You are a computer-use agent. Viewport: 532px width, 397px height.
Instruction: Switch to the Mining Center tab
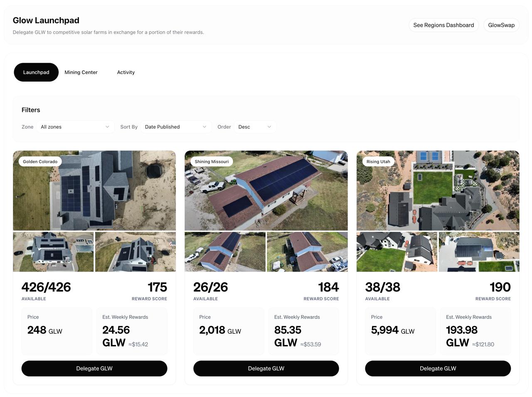81,72
